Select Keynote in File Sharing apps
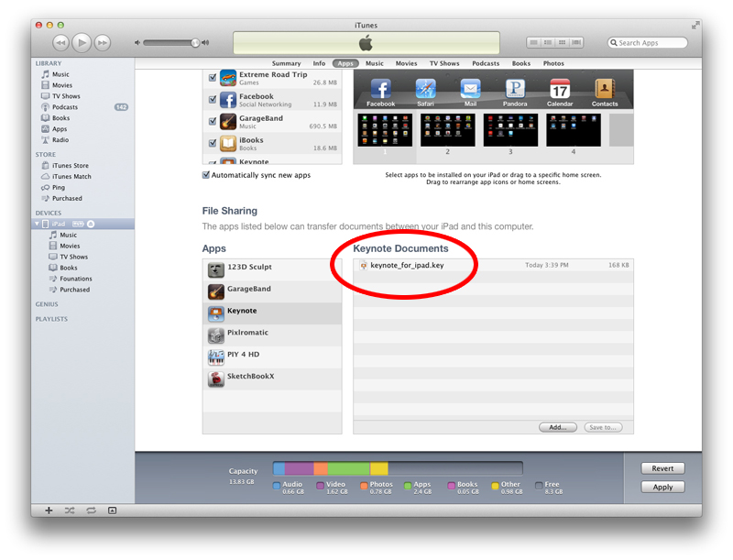733x560 pixels. [x=272, y=313]
